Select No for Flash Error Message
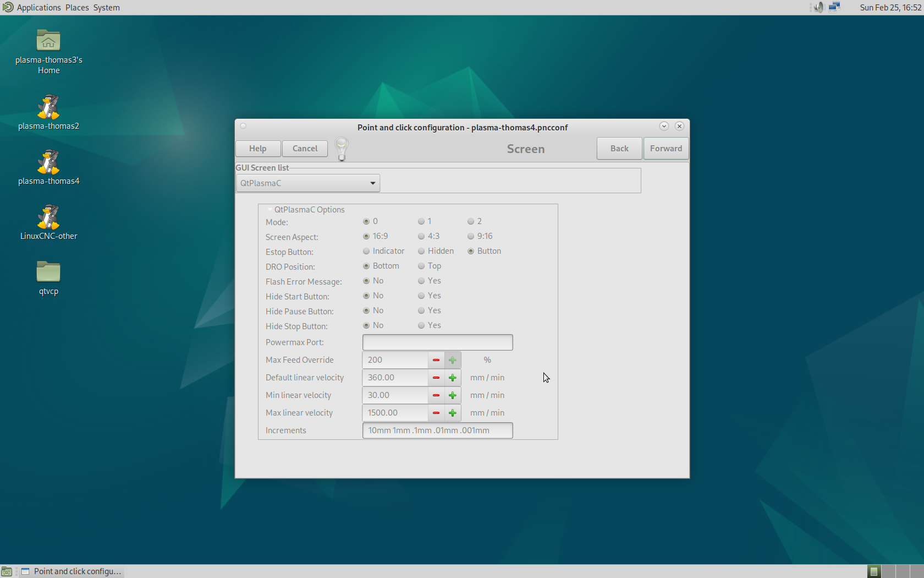924x578 pixels. (x=366, y=281)
